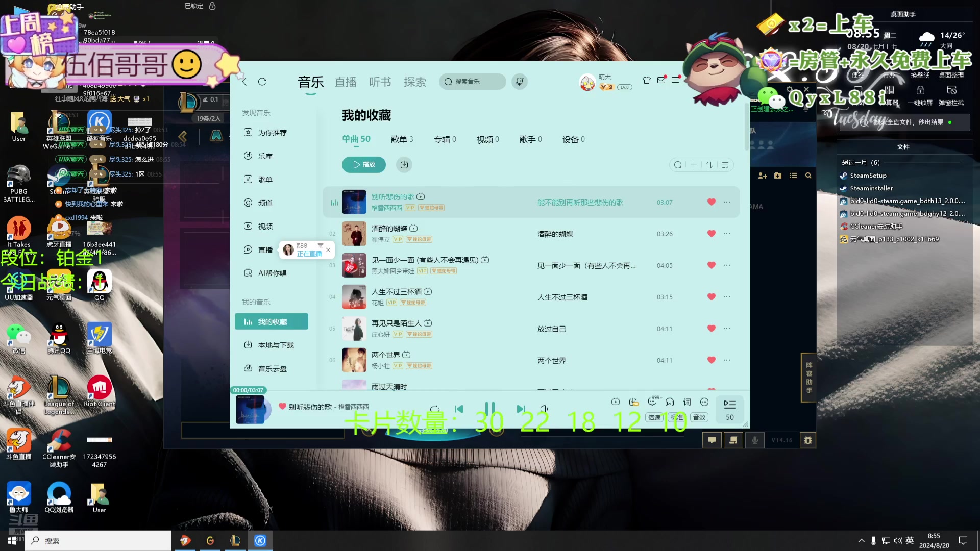Select the 歌手 0 tab
The image size is (980, 551).
[x=531, y=139]
